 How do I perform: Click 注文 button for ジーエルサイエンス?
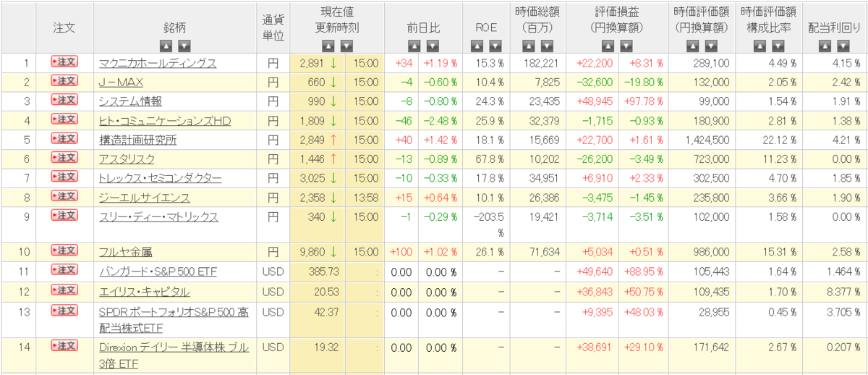[x=64, y=195]
